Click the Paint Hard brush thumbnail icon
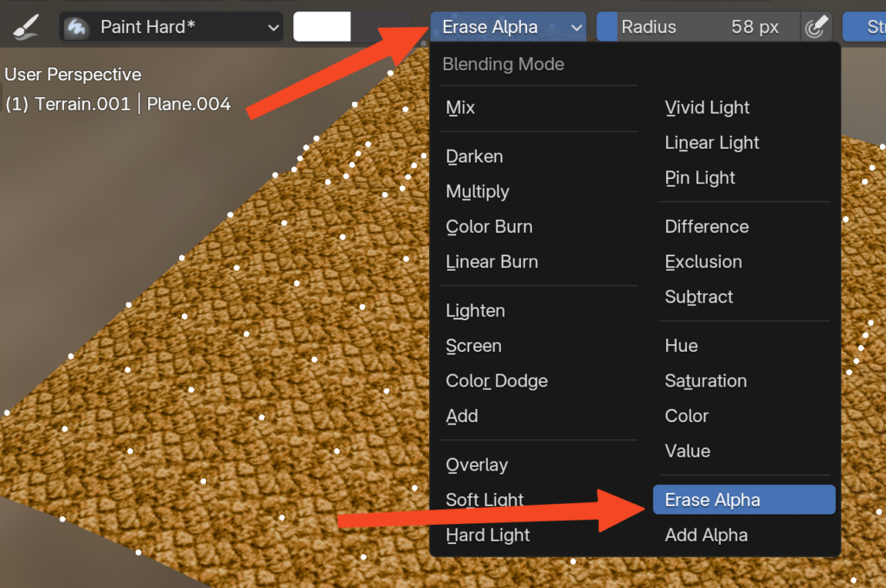The image size is (886, 588). (x=78, y=27)
